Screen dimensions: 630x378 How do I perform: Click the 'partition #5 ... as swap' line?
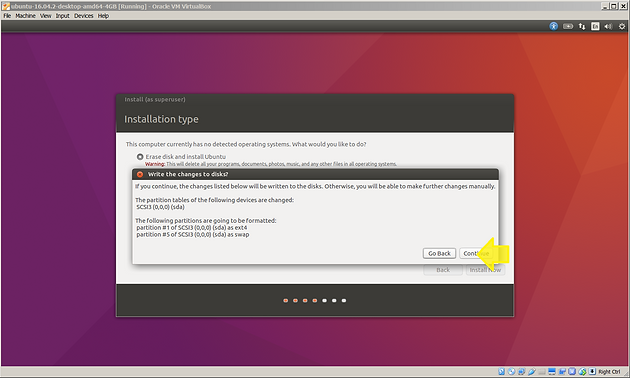[192, 234]
